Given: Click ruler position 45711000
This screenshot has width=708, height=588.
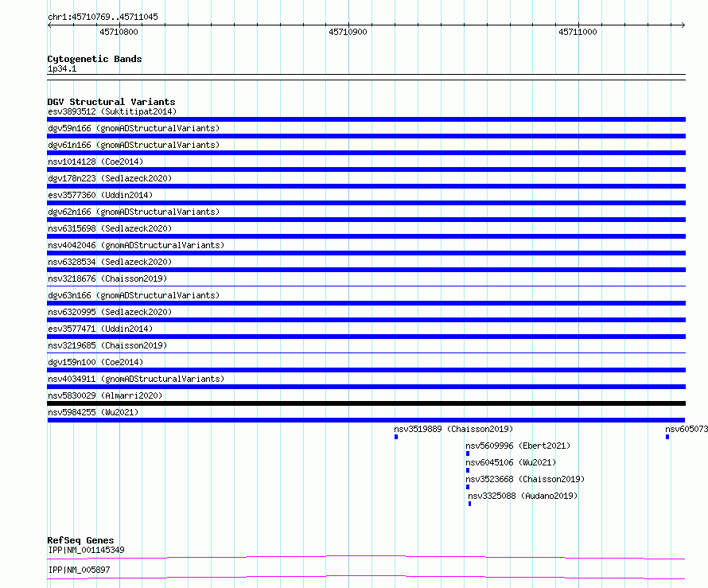Looking at the screenshot, I should coord(578,32).
